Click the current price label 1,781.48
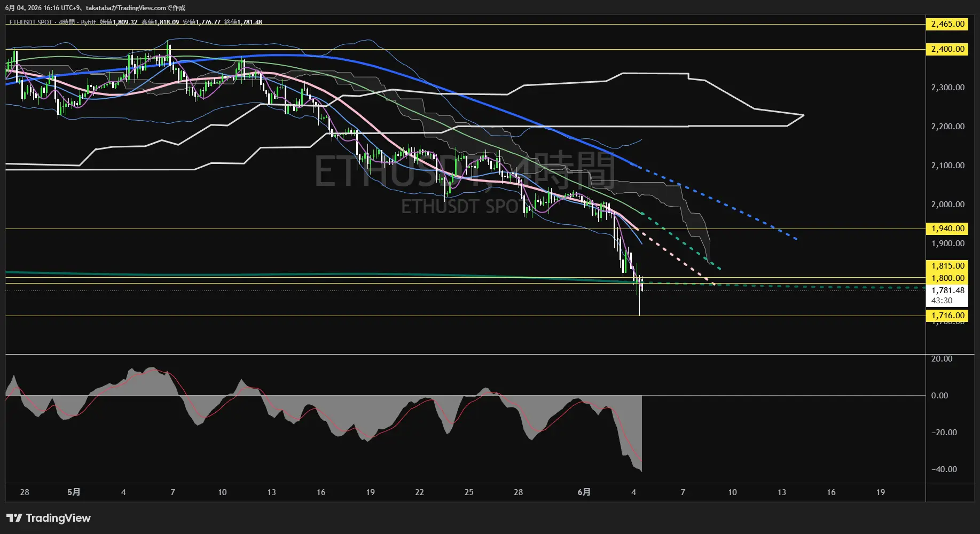The width and height of the screenshot is (980, 534). click(x=947, y=290)
